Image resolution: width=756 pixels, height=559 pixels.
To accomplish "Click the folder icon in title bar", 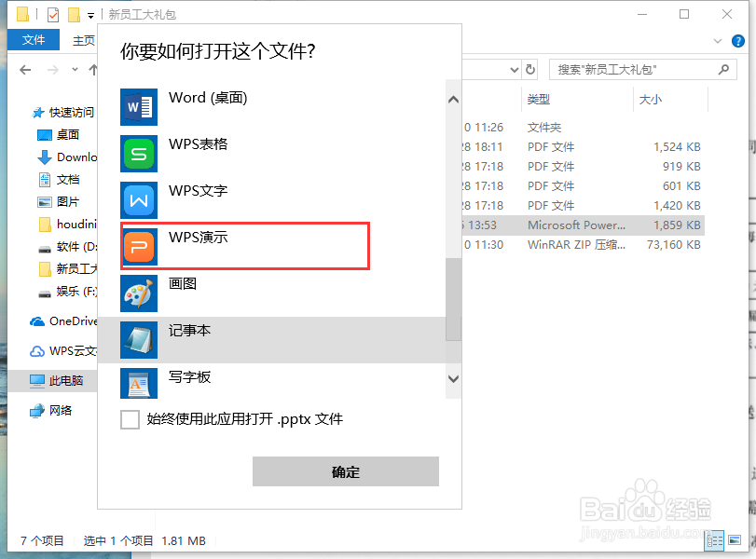I will (22, 15).
